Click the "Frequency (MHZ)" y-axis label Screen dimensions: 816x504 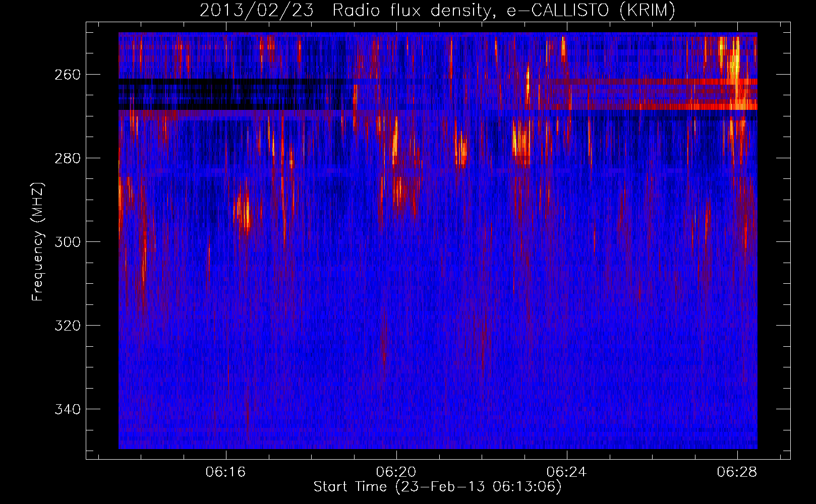[38, 242]
